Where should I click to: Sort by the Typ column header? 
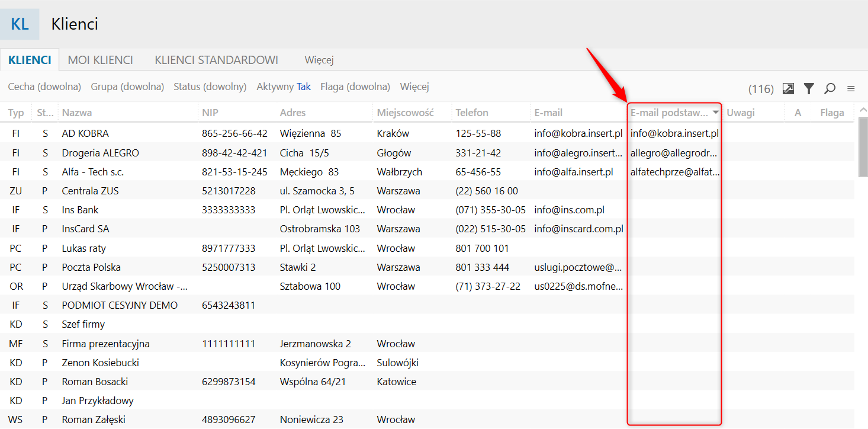point(16,113)
